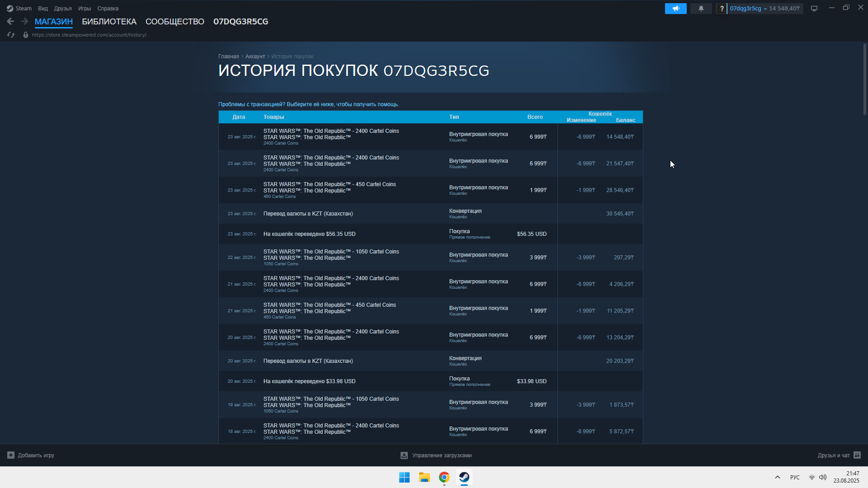Image resolution: width=868 pixels, height=488 pixels.
Task: Open notifications bell
Action: pos(701,9)
